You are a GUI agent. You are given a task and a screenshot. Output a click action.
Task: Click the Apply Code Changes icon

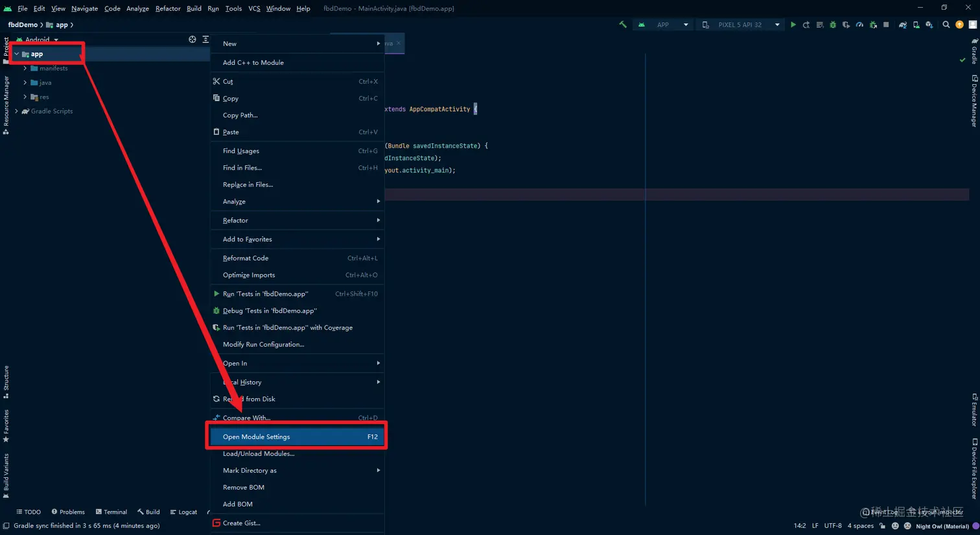[x=820, y=25]
